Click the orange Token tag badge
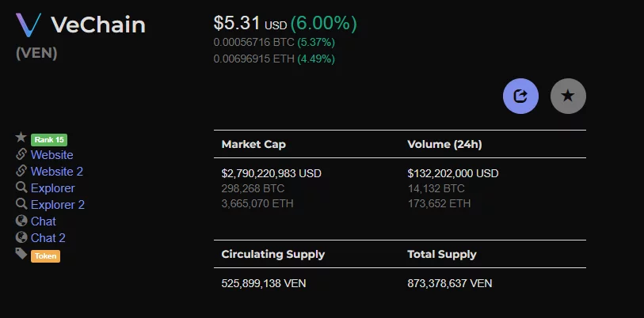Viewport: 644px width, 318px height. 45,256
